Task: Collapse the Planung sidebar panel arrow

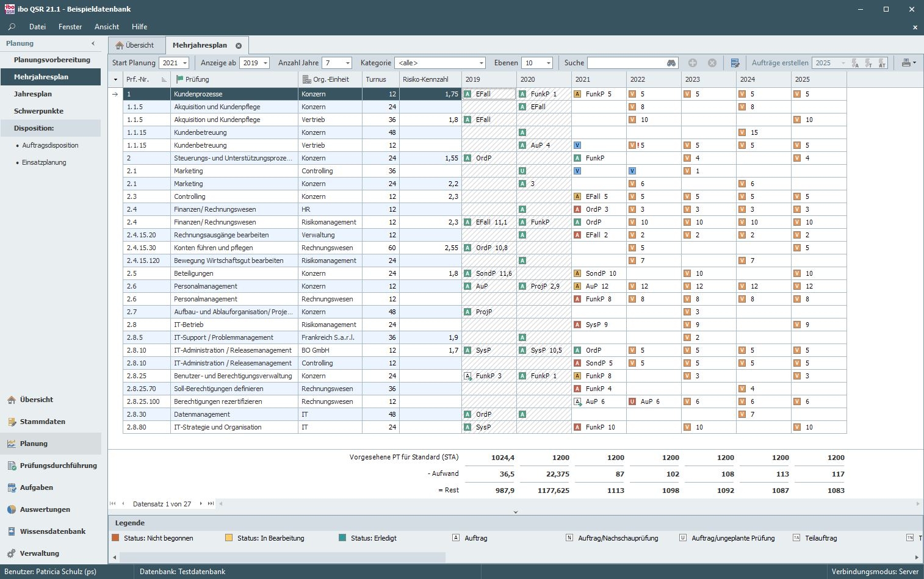Action: [x=93, y=43]
